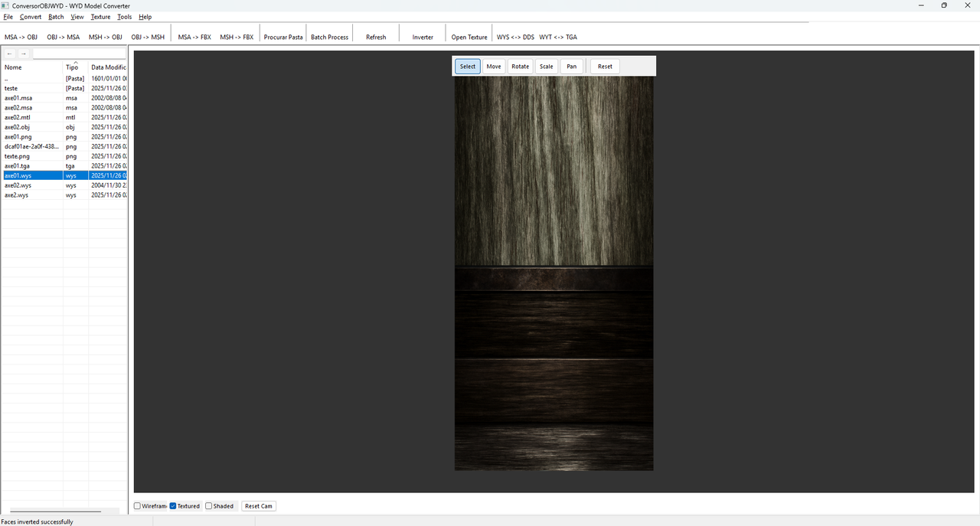Enable the Shaded checkbox
Screen dimensions: 980x526
(209, 506)
